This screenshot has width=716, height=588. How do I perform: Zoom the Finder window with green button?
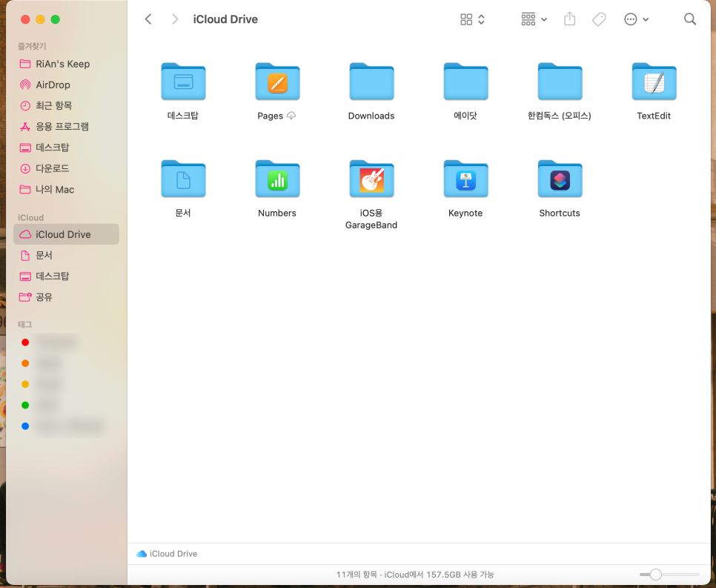coord(56,19)
